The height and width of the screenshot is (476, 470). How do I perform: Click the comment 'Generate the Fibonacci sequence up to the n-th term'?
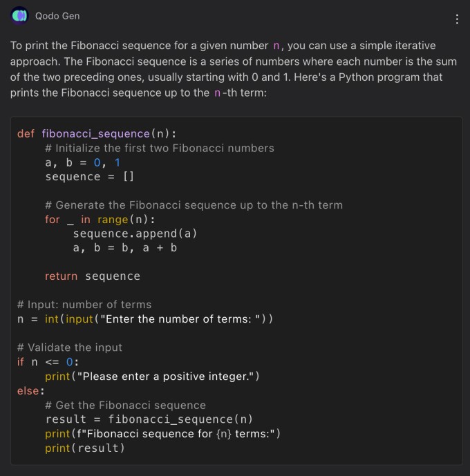click(x=194, y=205)
